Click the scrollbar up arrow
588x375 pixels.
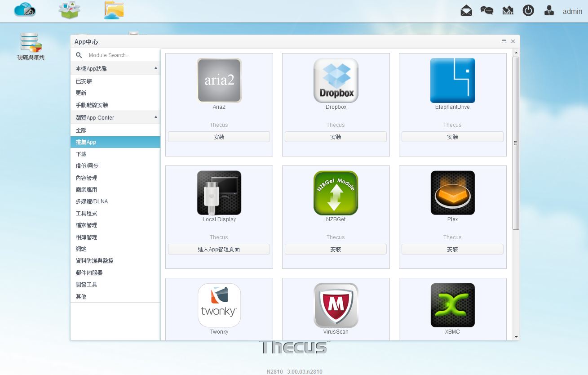coord(516,53)
